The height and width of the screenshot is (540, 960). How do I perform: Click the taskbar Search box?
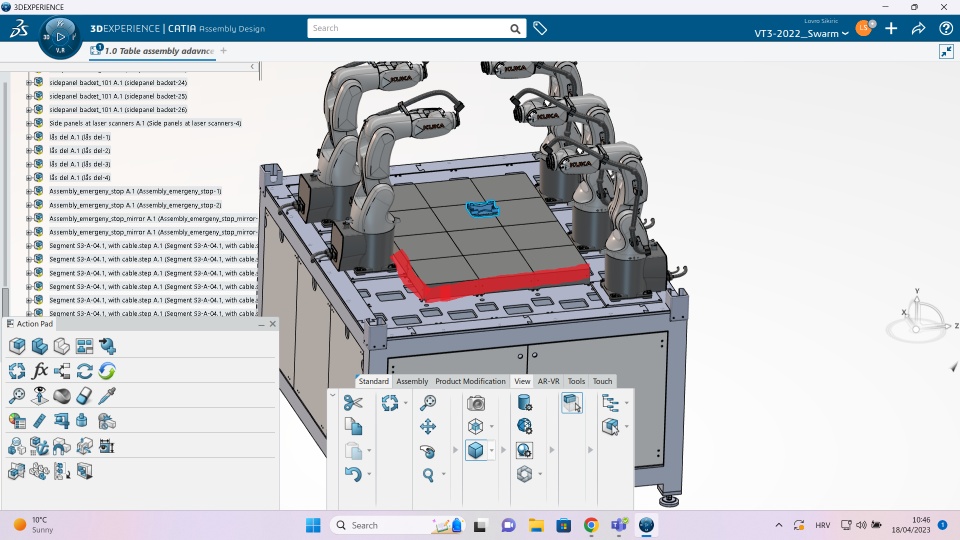tap(395, 525)
